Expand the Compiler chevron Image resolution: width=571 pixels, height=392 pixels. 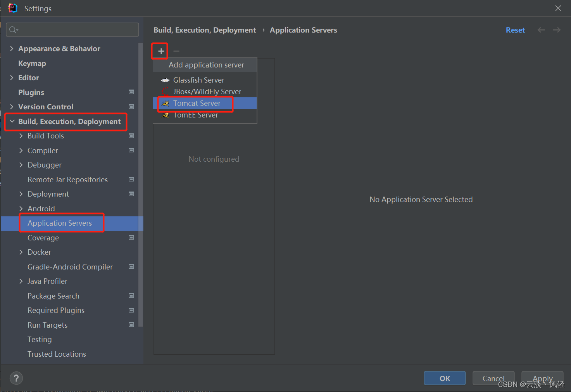(21, 150)
